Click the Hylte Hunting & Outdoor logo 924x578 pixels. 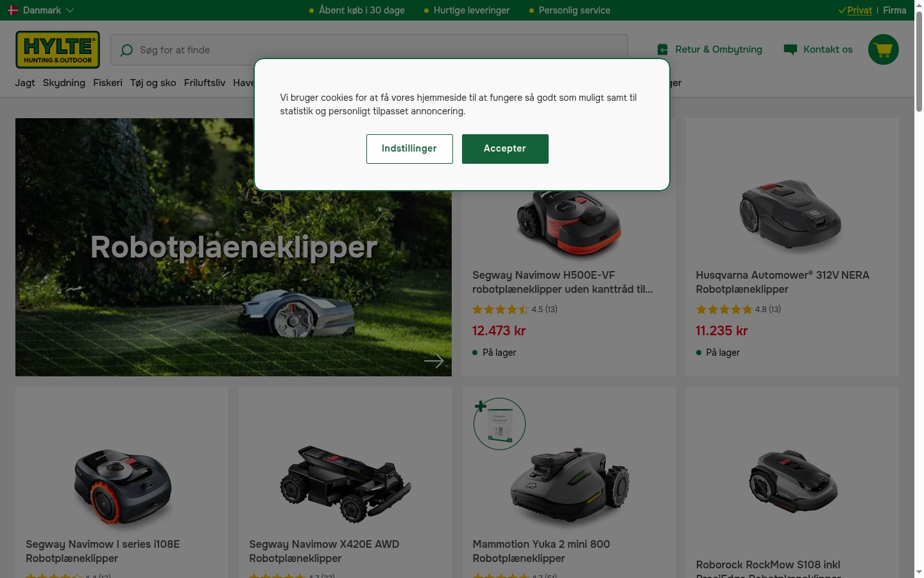(58, 49)
